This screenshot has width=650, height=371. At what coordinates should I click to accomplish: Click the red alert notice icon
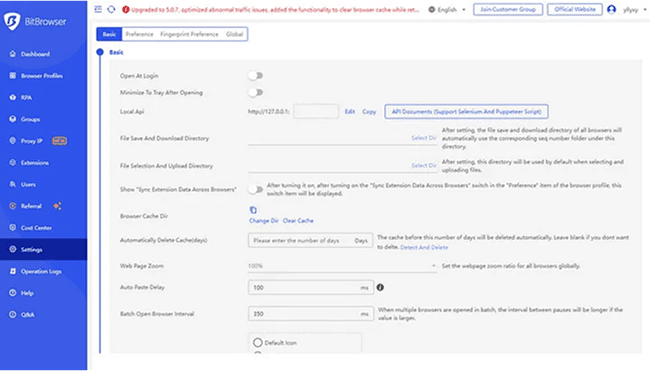click(126, 10)
